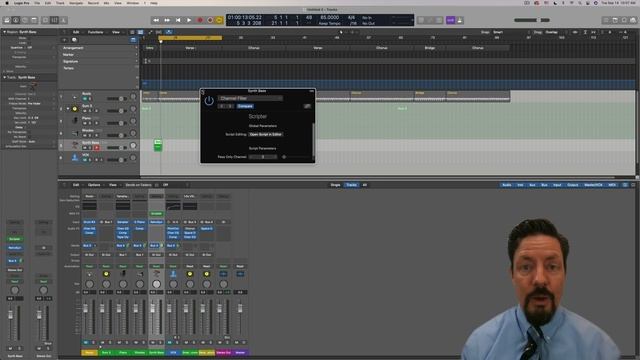Open the Channel Filter preset dropdown
640x360 pixels.
tap(250, 98)
